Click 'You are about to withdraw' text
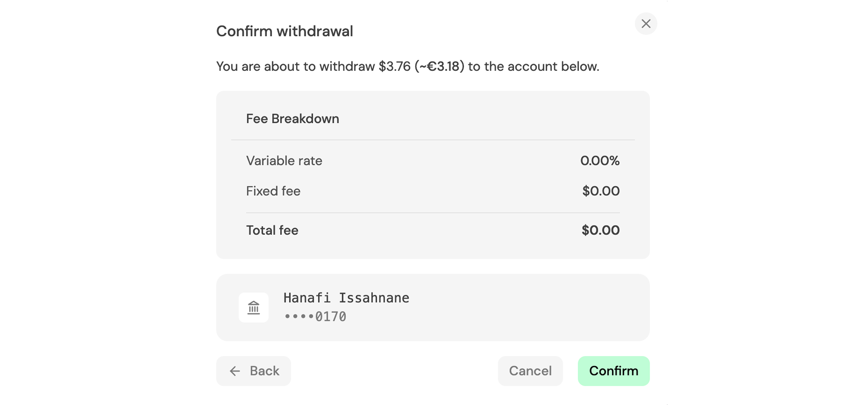Image resolution: width=868 pixels, height=405 pixels. [295, 66]
